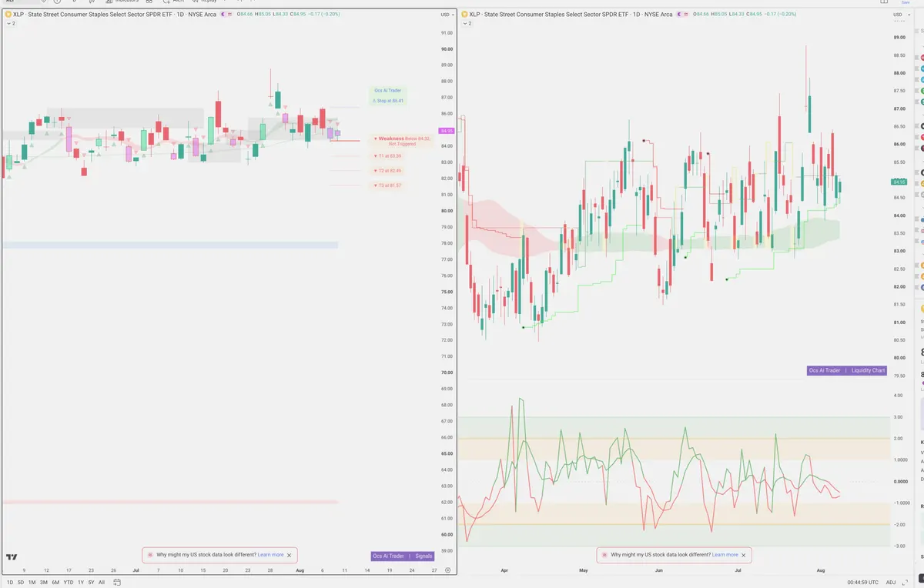Click the Stop at 86.41 label
The height and width of the screenshot is (588, 924).
390,100
